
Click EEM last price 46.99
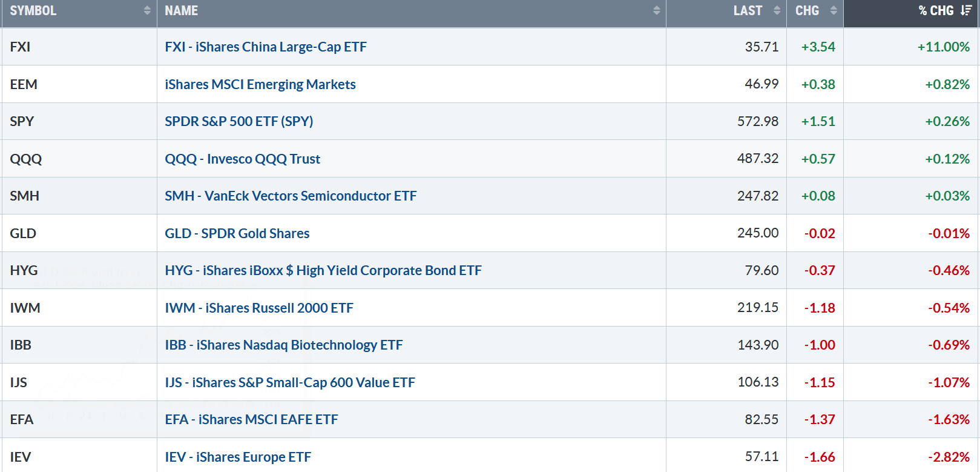[x=761, y=84]
